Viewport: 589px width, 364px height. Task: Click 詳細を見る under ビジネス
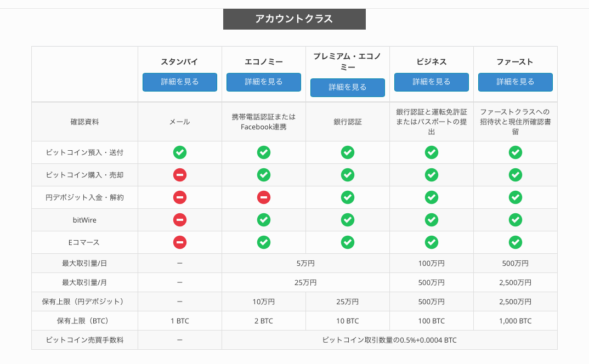coord(431,82)
